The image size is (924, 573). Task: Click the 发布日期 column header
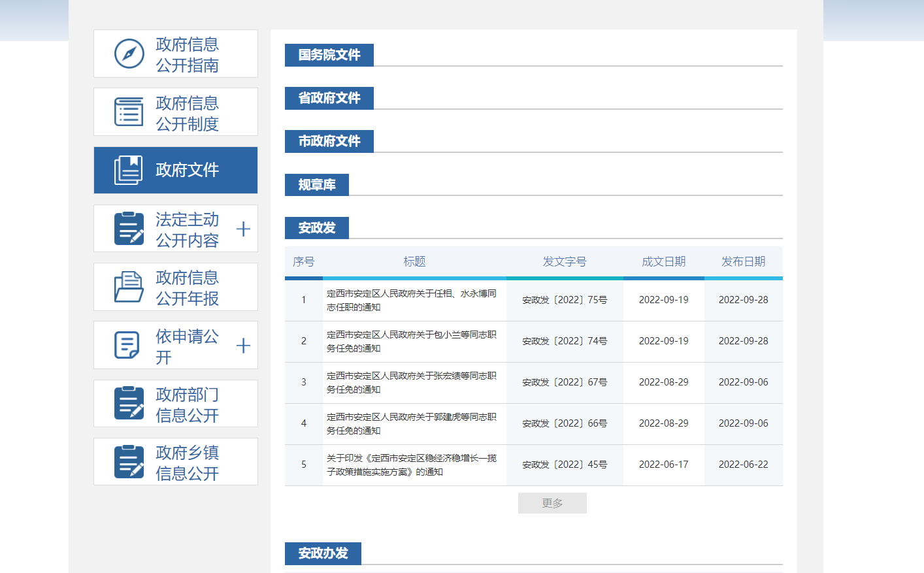click(743, 261)
